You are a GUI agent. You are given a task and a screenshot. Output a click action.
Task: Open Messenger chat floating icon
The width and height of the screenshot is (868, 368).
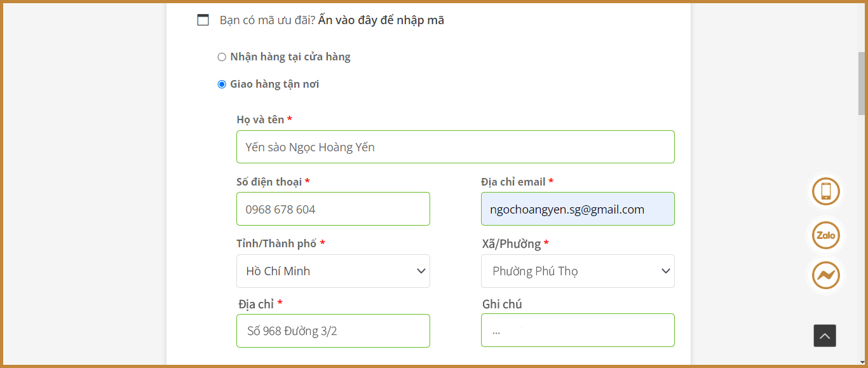[826, 276]
